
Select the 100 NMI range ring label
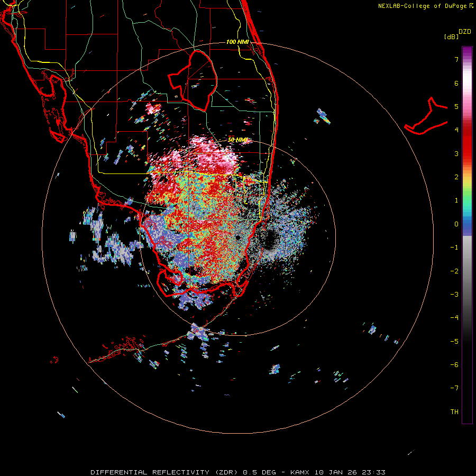pos(237,42)
